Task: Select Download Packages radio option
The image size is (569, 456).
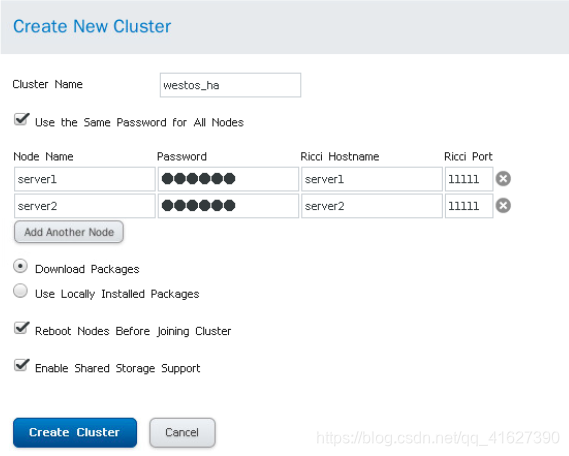Action: 20,266
